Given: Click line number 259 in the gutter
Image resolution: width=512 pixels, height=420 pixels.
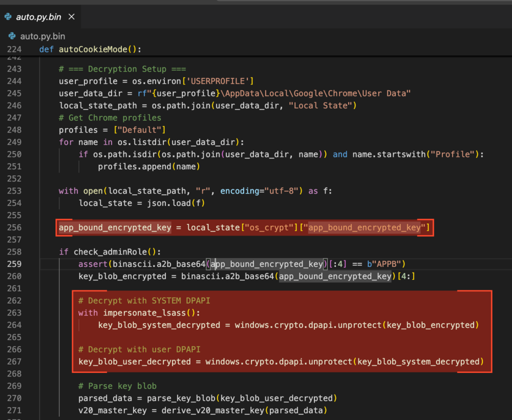Looking at the screenshot, I should point(14,264).
